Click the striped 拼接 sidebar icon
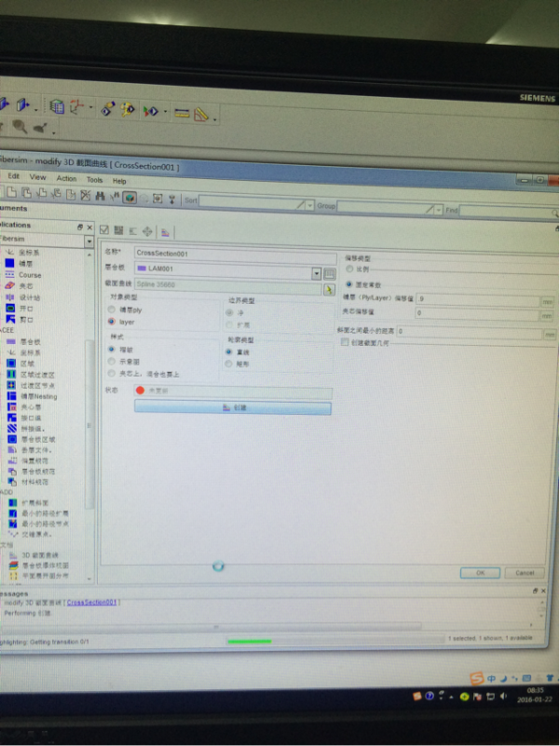This screenshot has height=746, width=560. coord(12,429)
